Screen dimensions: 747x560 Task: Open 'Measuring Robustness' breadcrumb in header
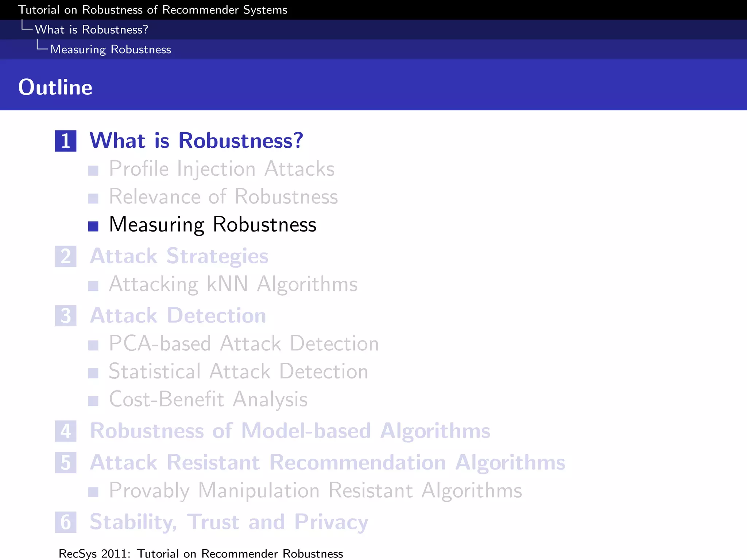(x=111, y=50)
